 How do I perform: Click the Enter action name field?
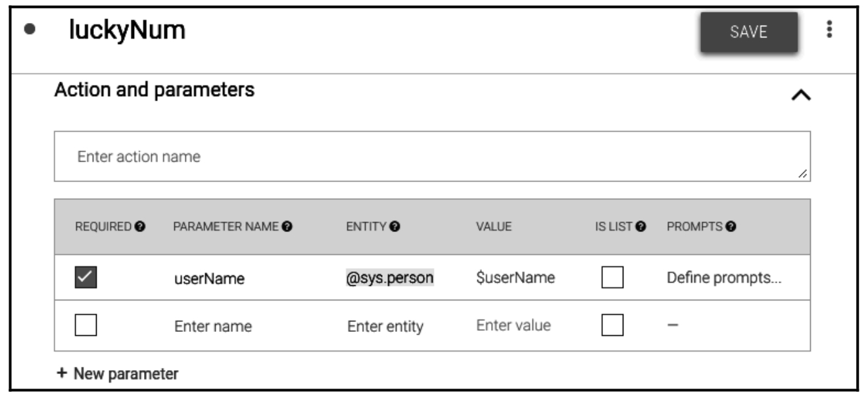[431, 157]
